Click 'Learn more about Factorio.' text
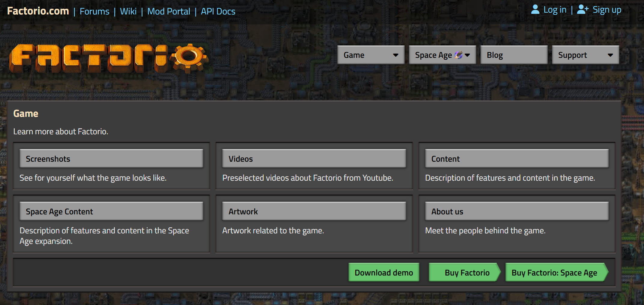This screenshot has width=644, height=305. tap(61, 132)
